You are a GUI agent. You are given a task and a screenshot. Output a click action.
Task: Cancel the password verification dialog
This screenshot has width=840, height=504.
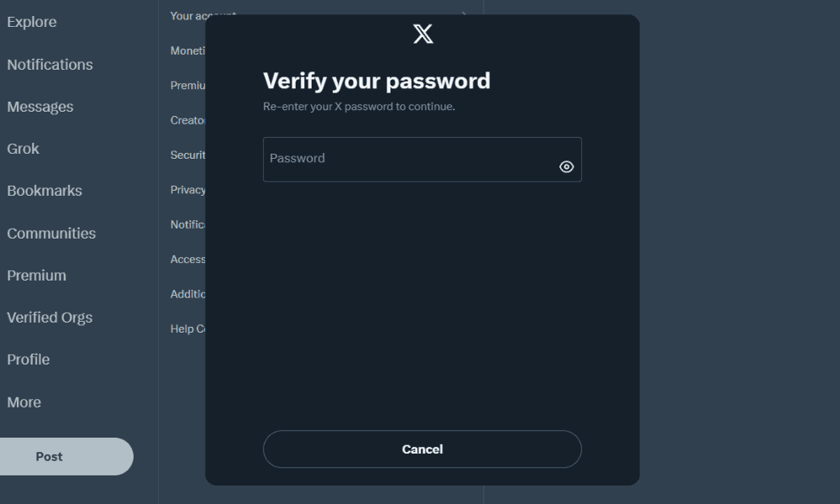click(x=422, y=449)
